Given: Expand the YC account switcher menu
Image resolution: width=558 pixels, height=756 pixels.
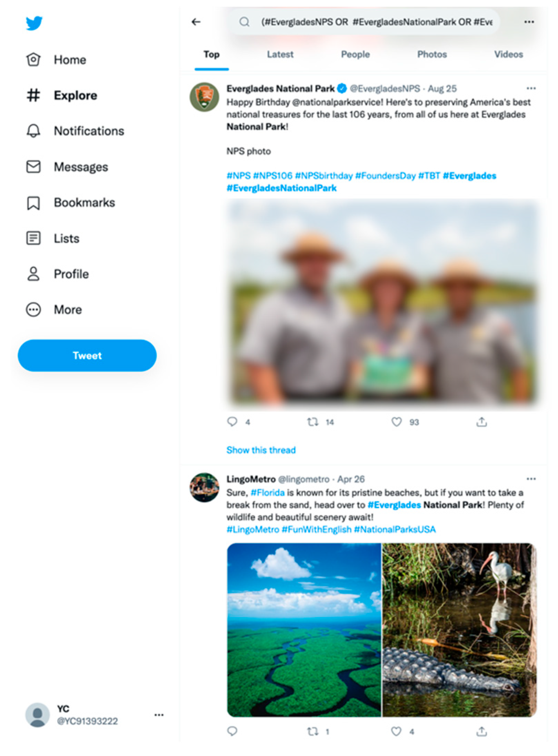Looking at the screenshot, I should point(159,715).
